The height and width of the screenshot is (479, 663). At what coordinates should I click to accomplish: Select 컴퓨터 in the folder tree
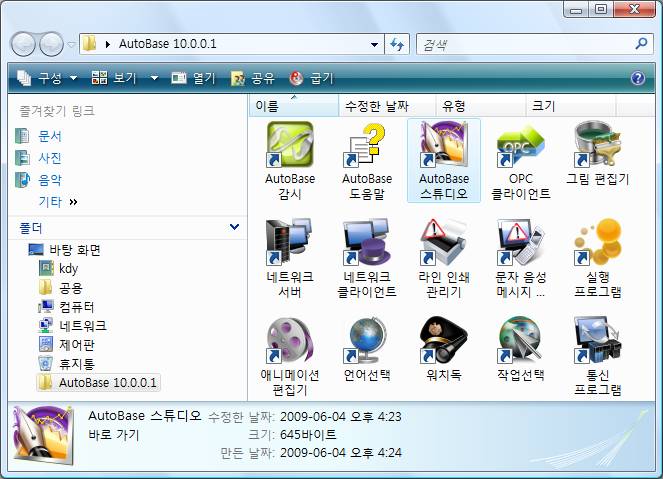click(x=66, y=307)
